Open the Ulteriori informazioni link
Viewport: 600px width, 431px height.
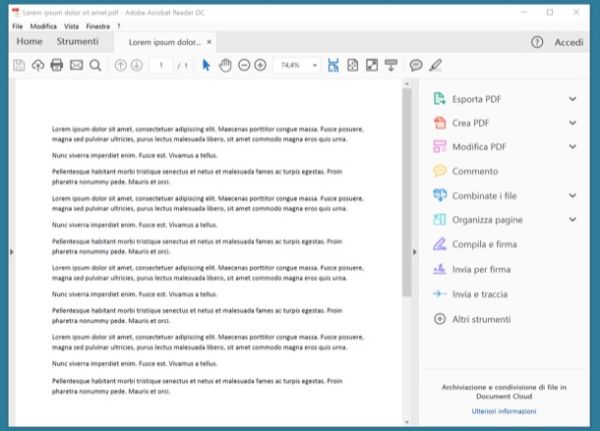point(505,411)
